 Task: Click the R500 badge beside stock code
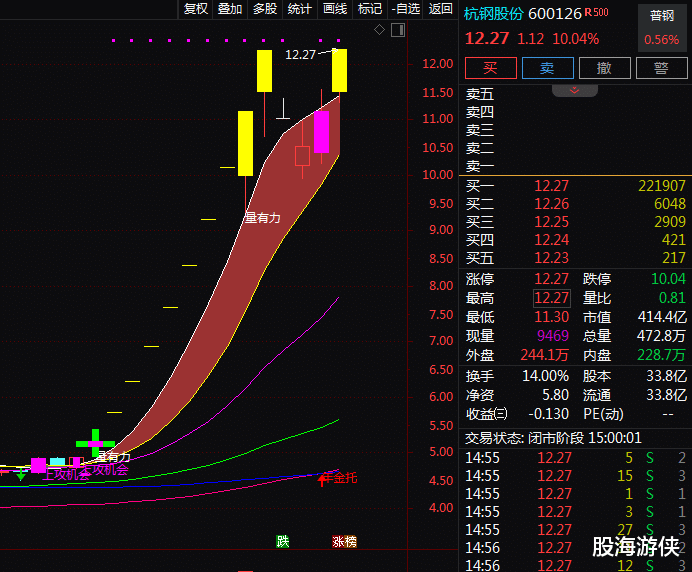click(596, 12)
